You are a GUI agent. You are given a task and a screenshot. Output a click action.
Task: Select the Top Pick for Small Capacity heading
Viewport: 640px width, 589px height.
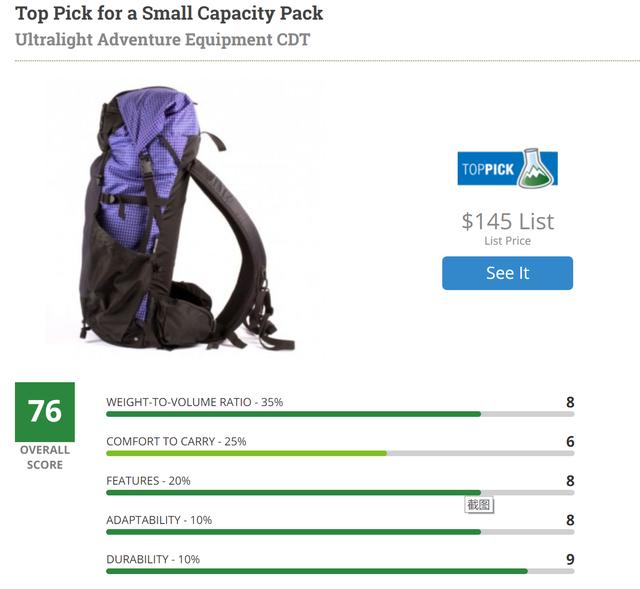169,14
